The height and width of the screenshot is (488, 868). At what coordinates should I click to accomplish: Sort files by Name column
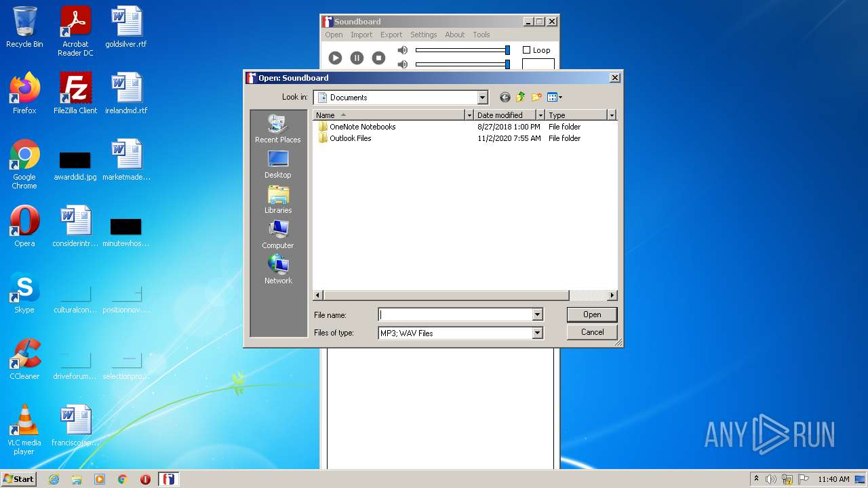point(389,115)
